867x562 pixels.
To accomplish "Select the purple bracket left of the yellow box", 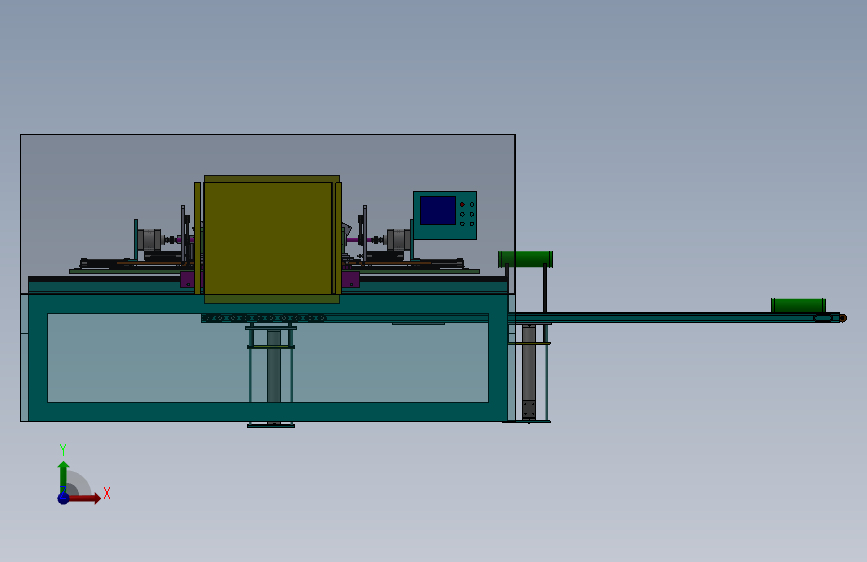I will pos(187,279).
